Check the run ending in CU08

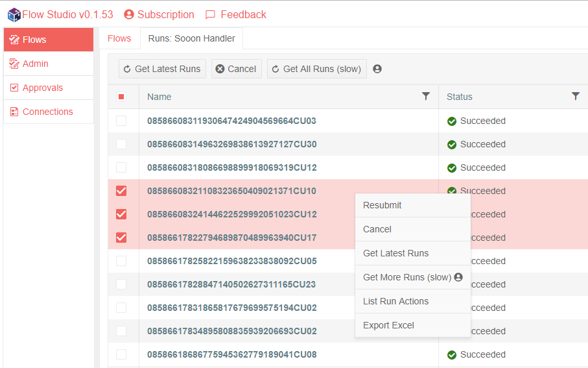[x=121, y=354]
